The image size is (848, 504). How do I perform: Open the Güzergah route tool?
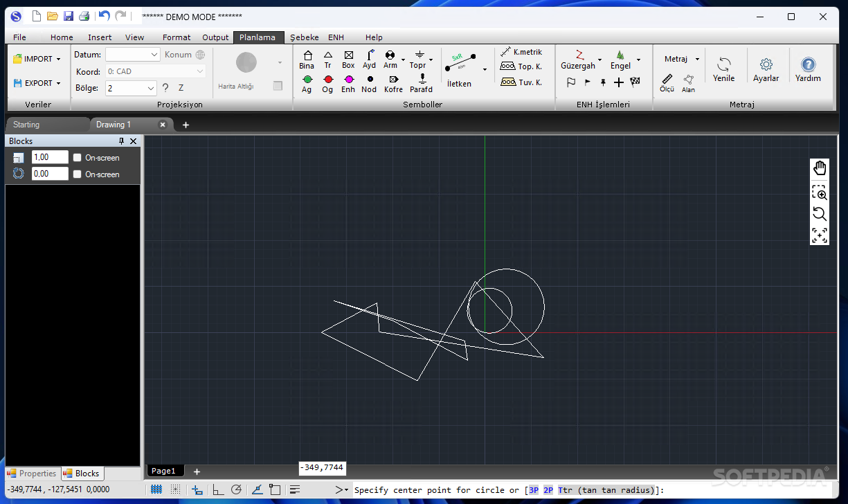578,60
